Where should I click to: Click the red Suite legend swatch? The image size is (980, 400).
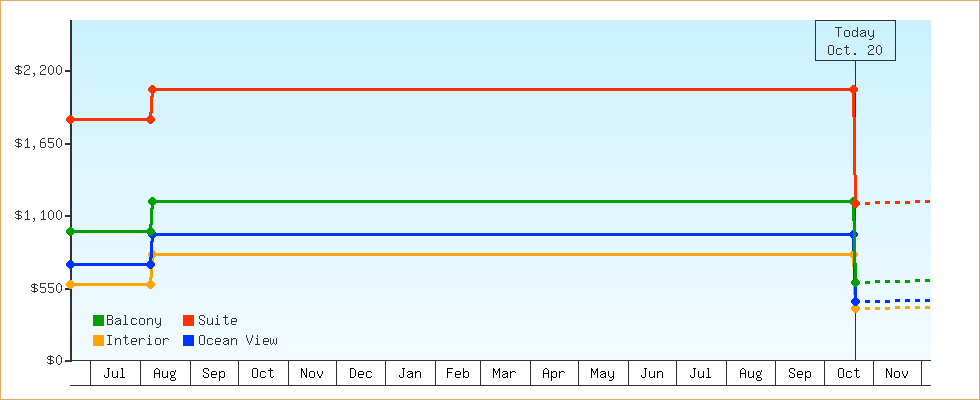(188, 321)
